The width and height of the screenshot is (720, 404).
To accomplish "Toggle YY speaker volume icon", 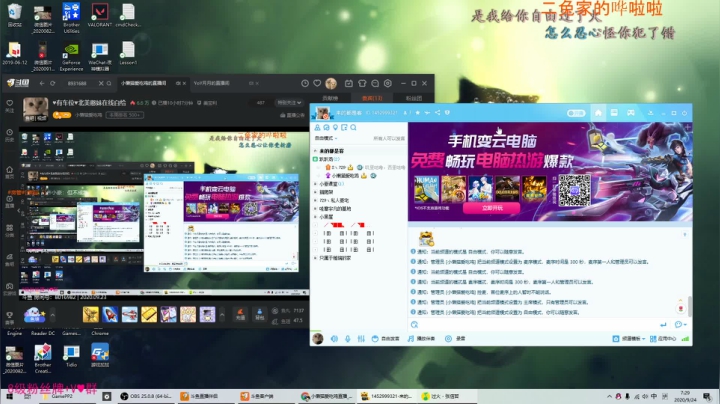I will [x=334, y=339].
